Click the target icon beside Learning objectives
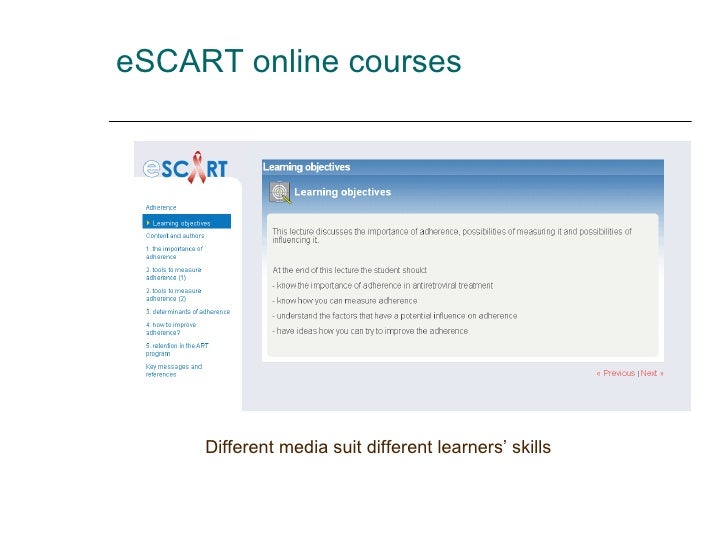The height and width of the screenshot is (546, 728). [280, 193]
